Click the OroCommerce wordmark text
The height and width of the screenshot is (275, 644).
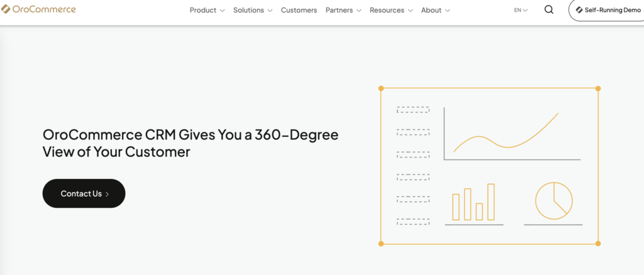point(43,9)
